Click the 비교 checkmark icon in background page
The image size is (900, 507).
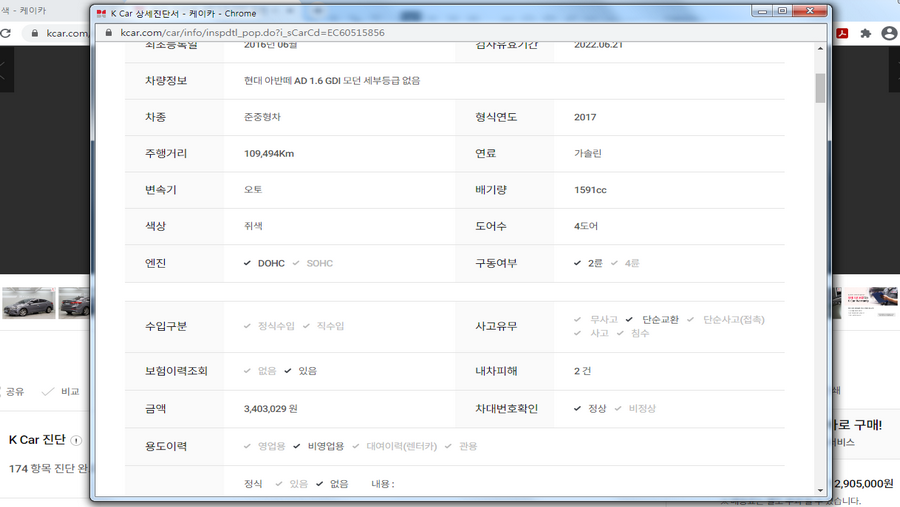click(48, 392)
